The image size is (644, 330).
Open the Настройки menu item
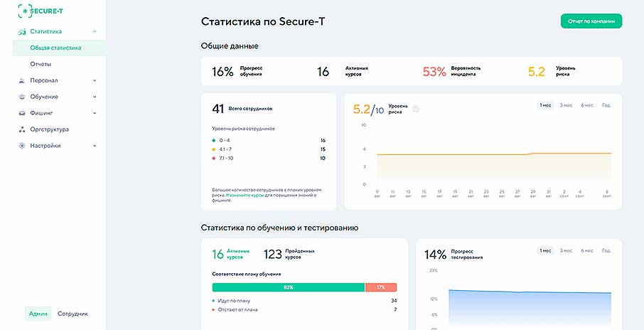[x=45, y=146]
